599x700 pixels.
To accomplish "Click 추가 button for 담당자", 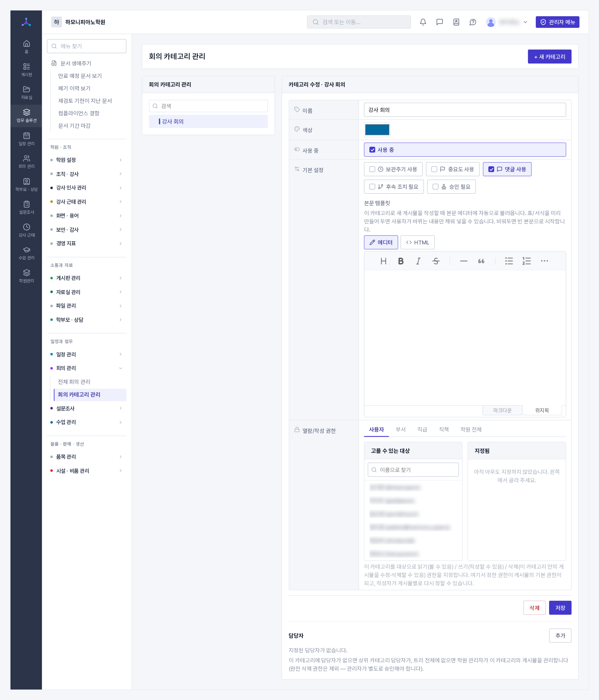I will 560,635.
